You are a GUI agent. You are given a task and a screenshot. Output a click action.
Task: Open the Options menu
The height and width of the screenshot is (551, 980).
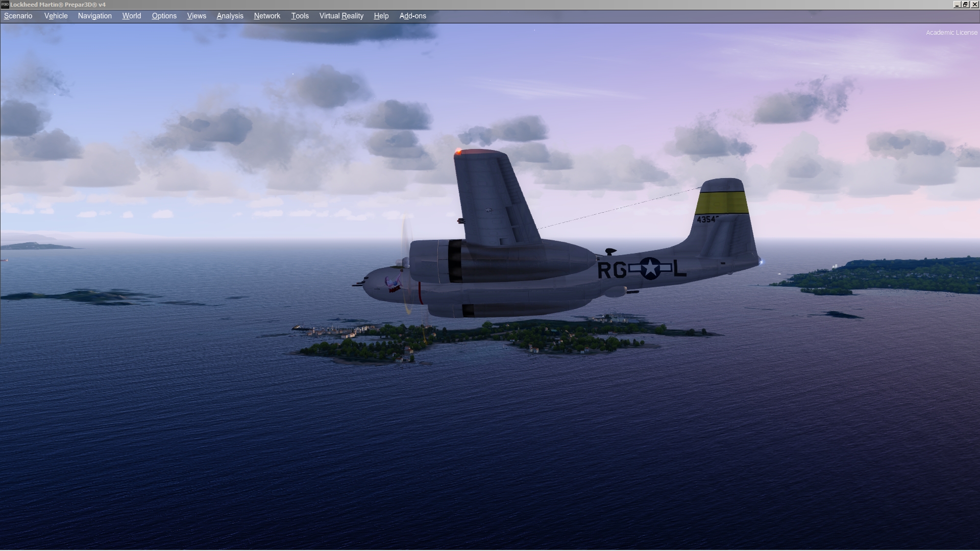164,16
